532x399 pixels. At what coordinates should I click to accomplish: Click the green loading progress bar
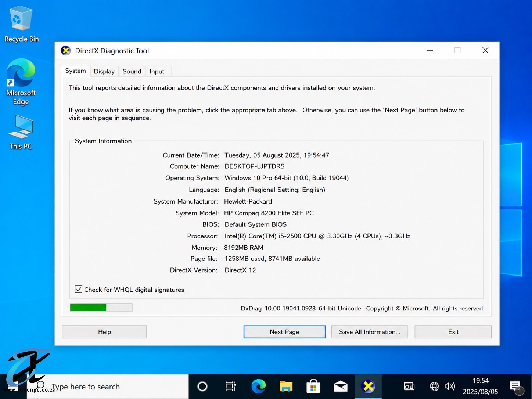101,308
